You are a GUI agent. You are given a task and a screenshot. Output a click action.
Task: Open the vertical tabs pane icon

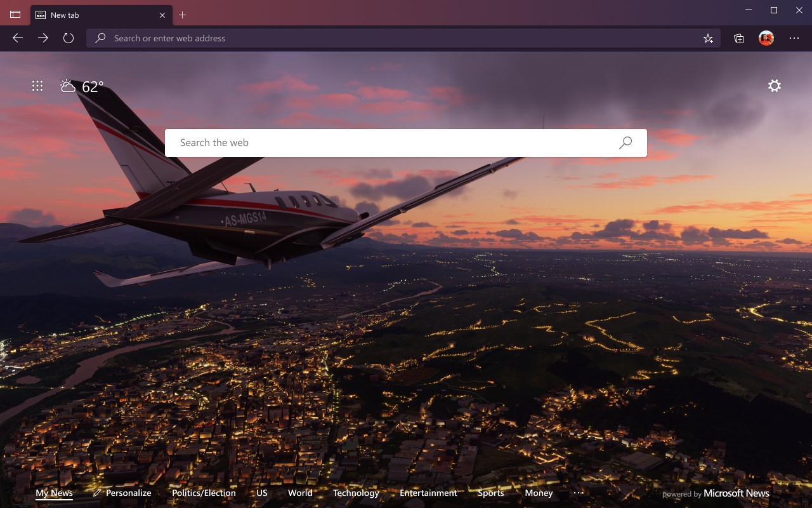tap(15, 14)
